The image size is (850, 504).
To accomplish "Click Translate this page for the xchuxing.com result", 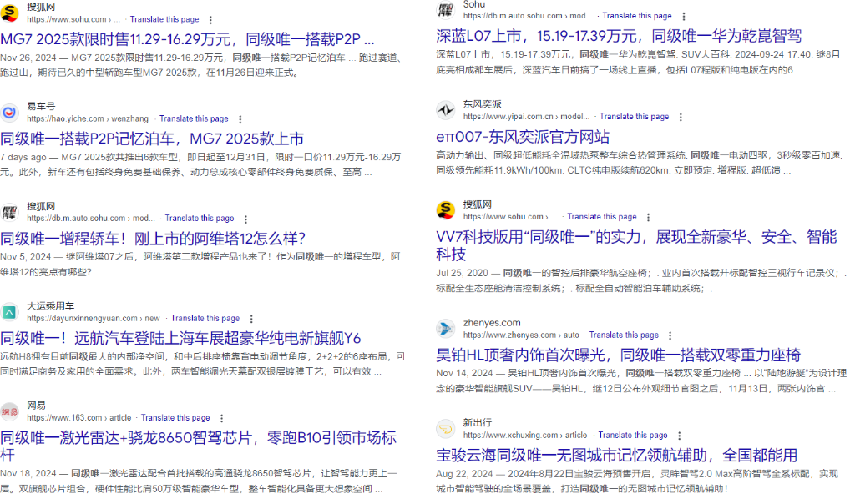I will click(633, 436).
